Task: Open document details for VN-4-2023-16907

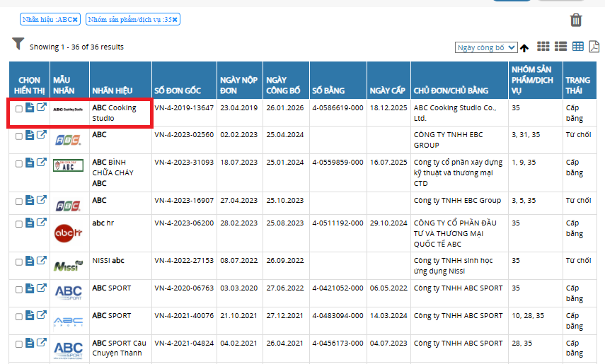Action: coord(30,200)
